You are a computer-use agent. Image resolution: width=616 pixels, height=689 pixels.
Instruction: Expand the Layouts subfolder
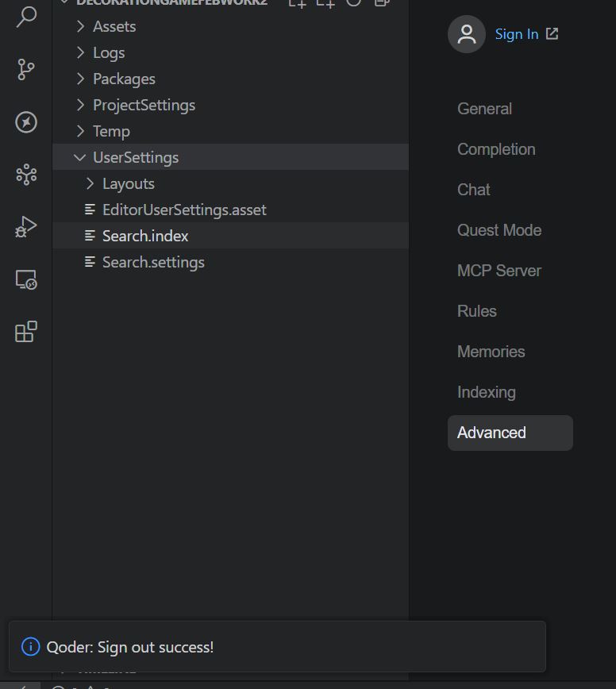(230, 183)
